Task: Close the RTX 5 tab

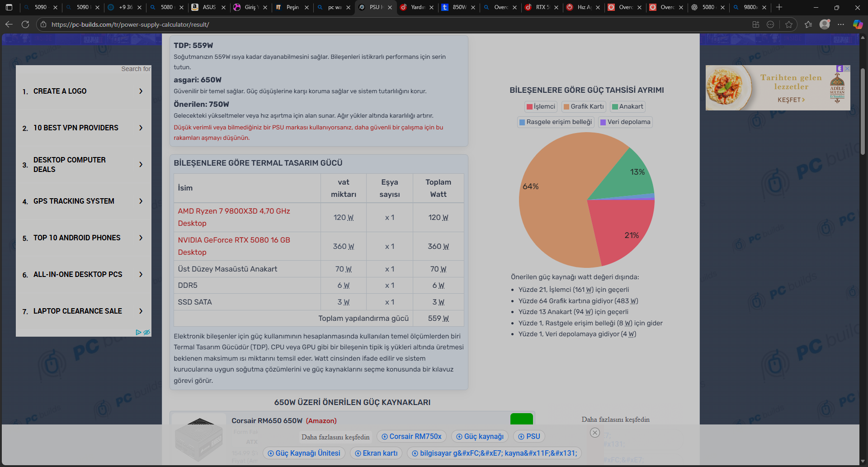Action: pos(556,7)
